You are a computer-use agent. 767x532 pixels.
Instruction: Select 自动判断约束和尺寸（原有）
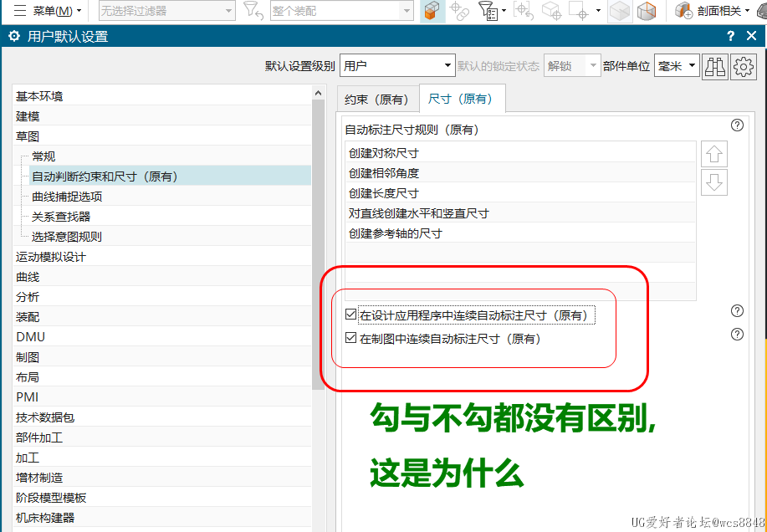click(x=171, y=176)
